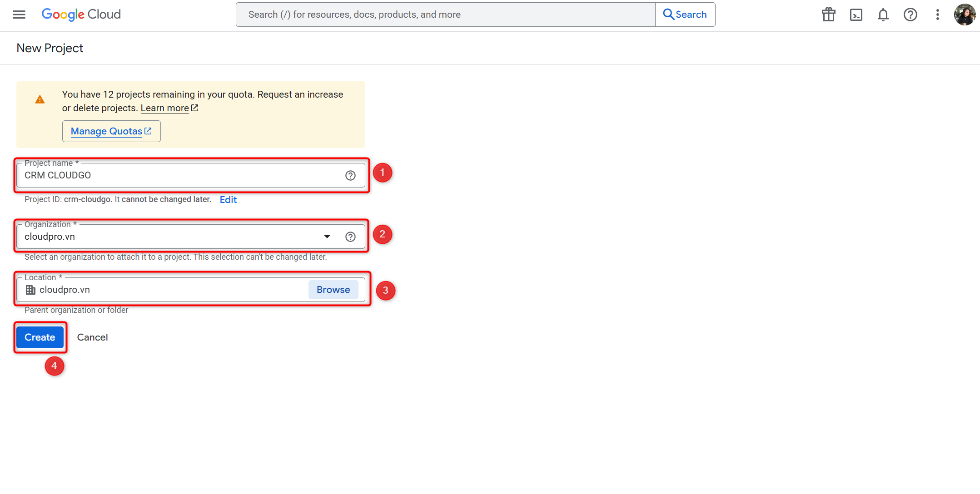The image size is (980, 494).
Task: Click Cancel to discard the project
Action: click(92, 337)
